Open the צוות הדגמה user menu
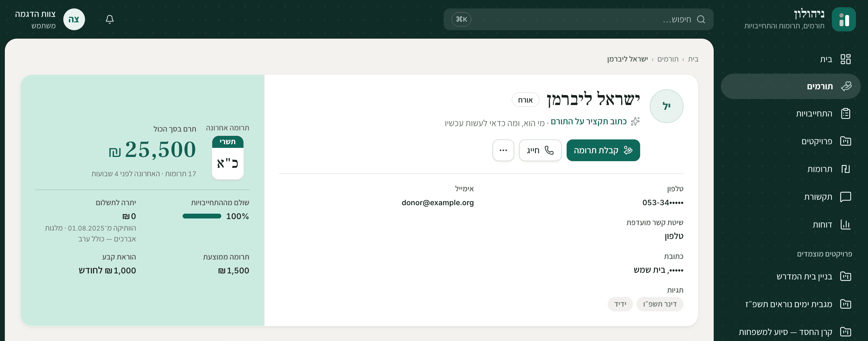868x341 pixels. 50,19
